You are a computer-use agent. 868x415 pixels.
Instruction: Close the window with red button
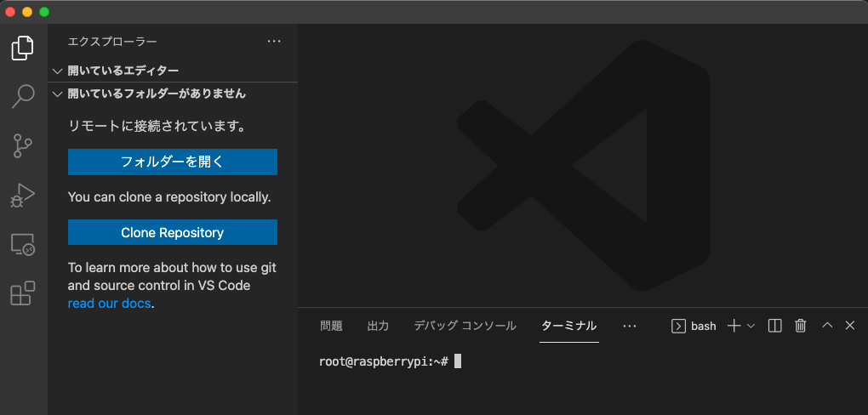point(10,12)
